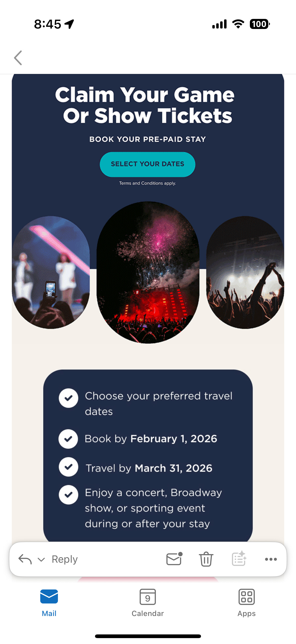Expand reply options chevron dropdown

(x=41, y=559)
